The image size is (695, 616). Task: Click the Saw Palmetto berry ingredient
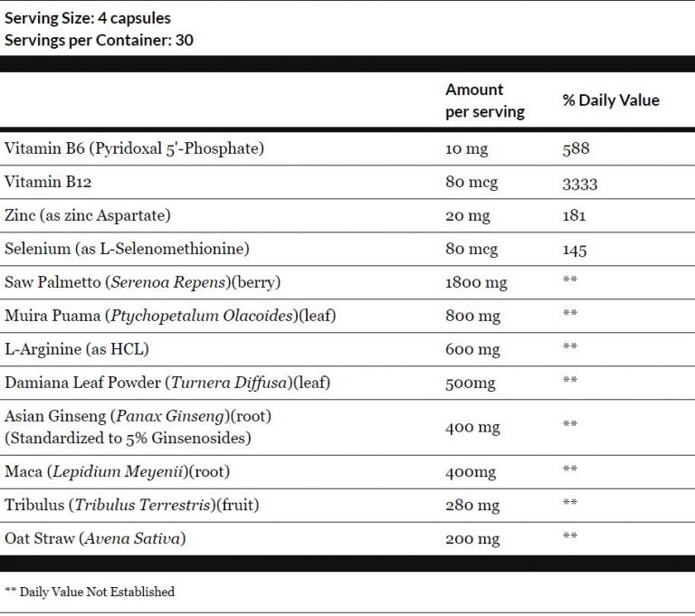pos(142,282)
